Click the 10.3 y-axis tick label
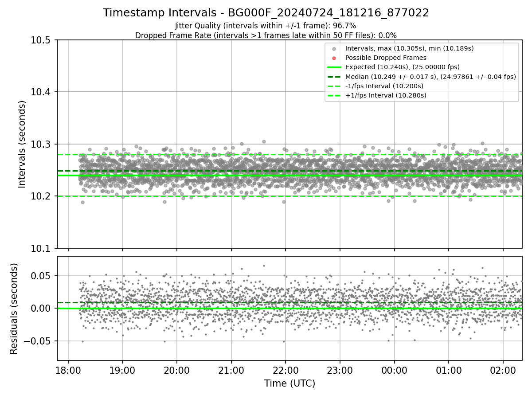Screen dimensions: 532x399 coord(42,145)
